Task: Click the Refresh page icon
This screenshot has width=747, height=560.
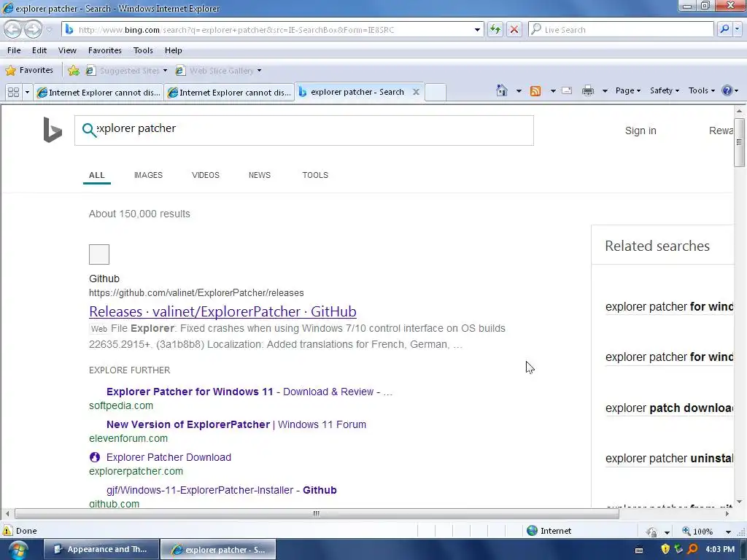Action: pyautogui.click(x=495, y=29)
